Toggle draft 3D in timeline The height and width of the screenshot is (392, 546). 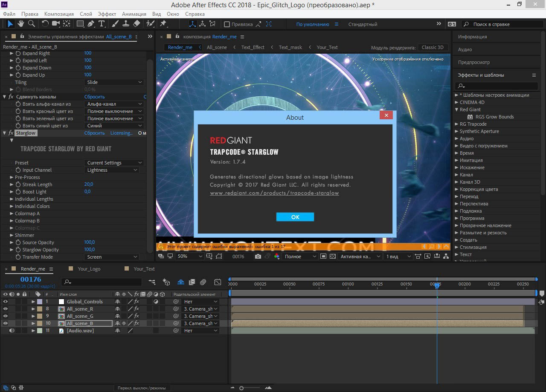coord(166,282)
